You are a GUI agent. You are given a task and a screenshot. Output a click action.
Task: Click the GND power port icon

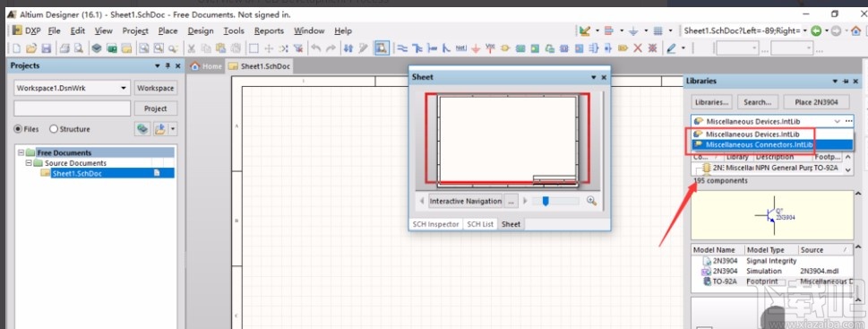pyautogui.click(x=476, y=48)
